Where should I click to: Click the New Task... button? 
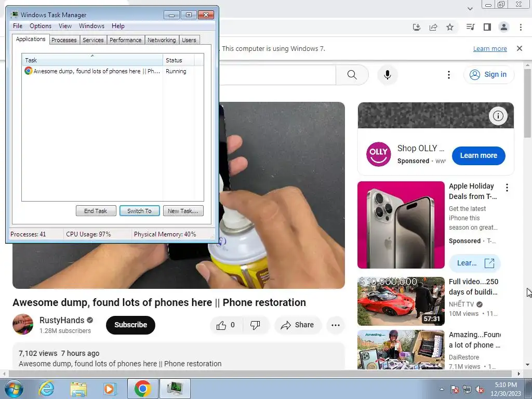(x=183, y=211)
